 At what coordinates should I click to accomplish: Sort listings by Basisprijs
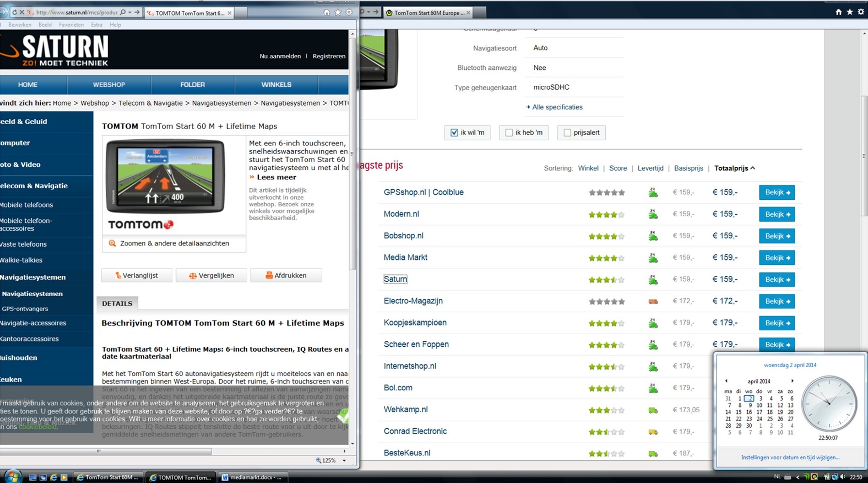pyautogui.click(x=689, y=168)
